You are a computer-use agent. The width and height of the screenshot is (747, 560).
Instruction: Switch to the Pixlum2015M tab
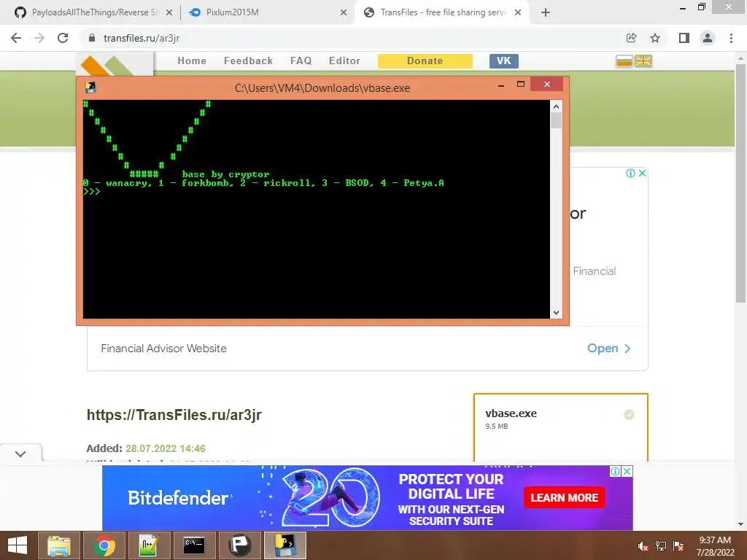[x=267, y=13]
